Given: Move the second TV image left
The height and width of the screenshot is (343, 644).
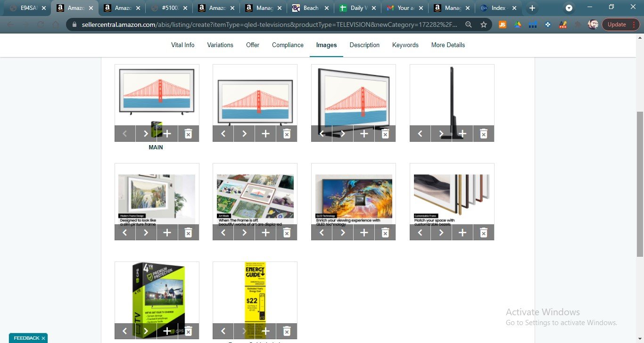Looking at the screenshot, I should coord(223,134).
